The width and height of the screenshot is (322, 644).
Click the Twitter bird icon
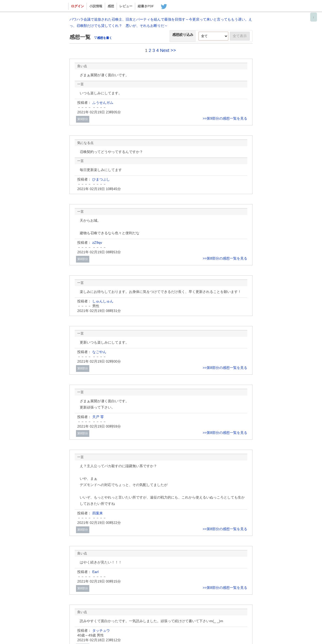click(x=164, y=6)
